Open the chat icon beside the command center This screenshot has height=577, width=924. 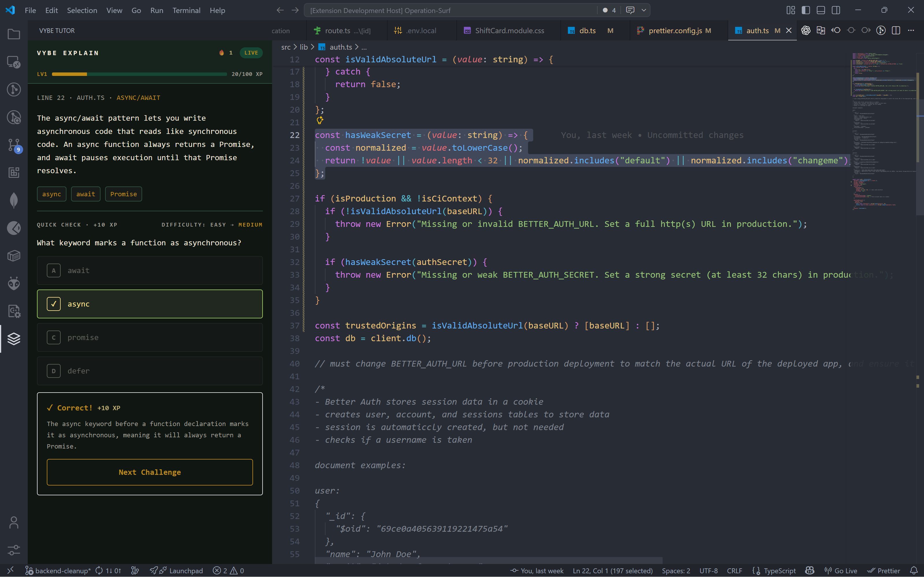630,10
